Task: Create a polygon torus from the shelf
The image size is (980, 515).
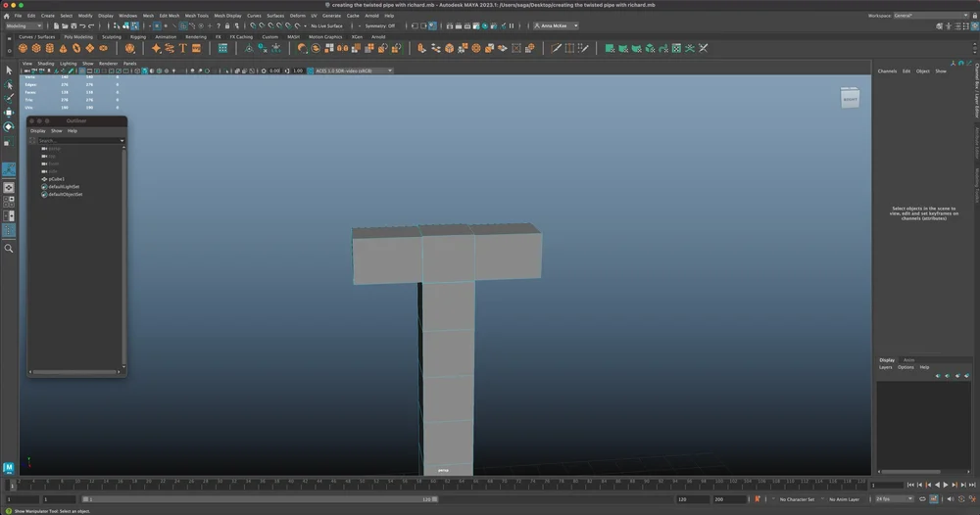Action: tap(76, 48)
